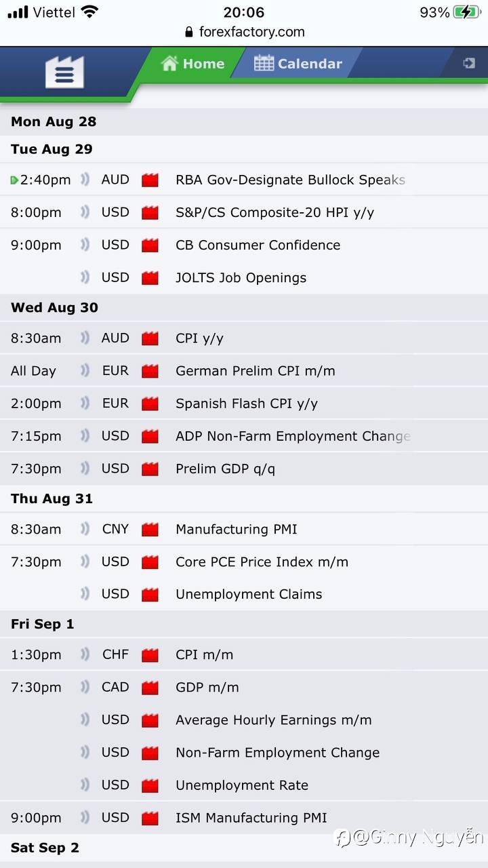The width and height of the screenshot is (488, 868).
Task: Tap the red impact icon for JOLTS Job Openings
Action: (x=150, y=278)
